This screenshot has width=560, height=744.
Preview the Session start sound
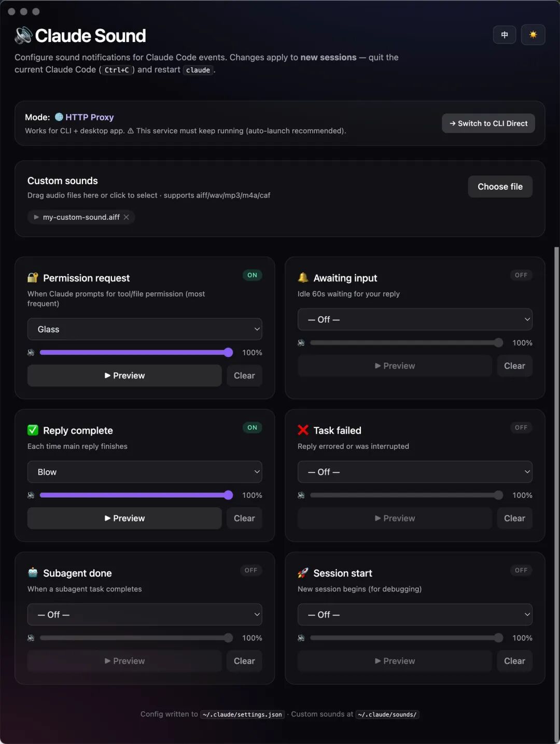[395, 661]
